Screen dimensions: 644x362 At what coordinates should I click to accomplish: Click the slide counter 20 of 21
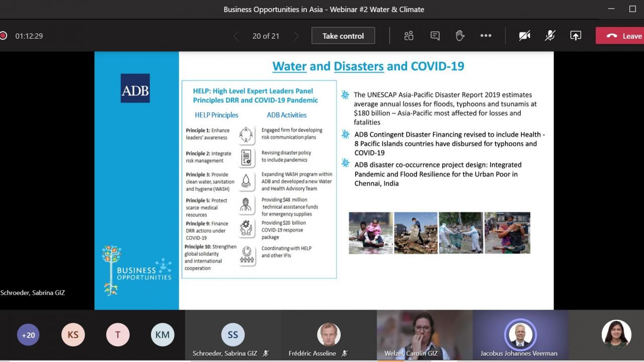coord(266,36)
